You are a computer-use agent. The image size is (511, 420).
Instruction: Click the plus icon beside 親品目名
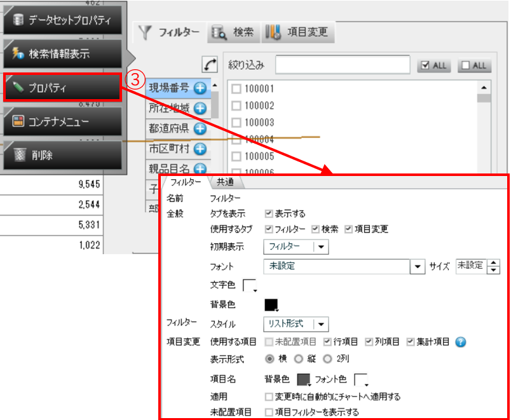(x=200, y=169)
